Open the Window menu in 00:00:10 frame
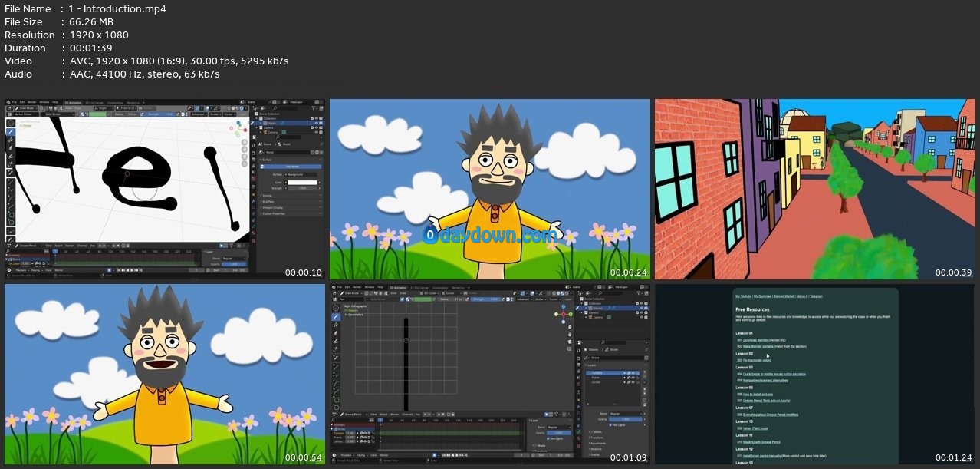This screenshot has height=469, width=980. click(x=44, y=102)
